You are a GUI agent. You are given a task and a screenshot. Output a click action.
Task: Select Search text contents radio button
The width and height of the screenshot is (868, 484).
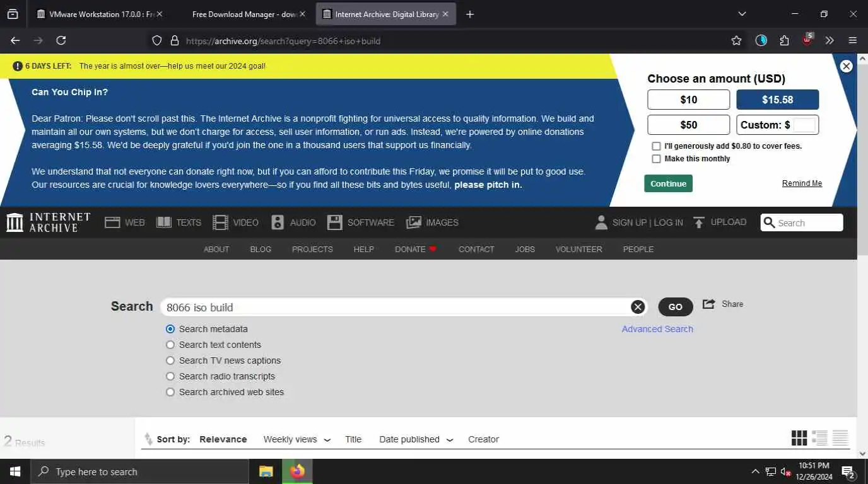[x=170, y=345]
